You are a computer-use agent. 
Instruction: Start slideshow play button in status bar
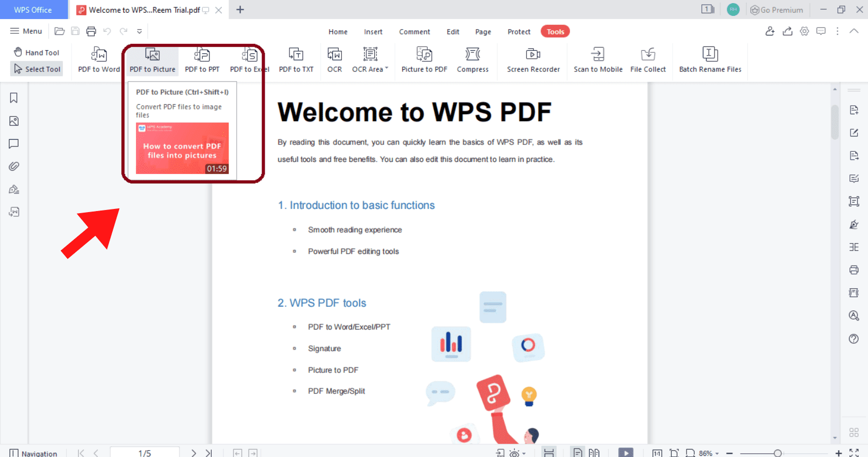click(x=626, y=453)
